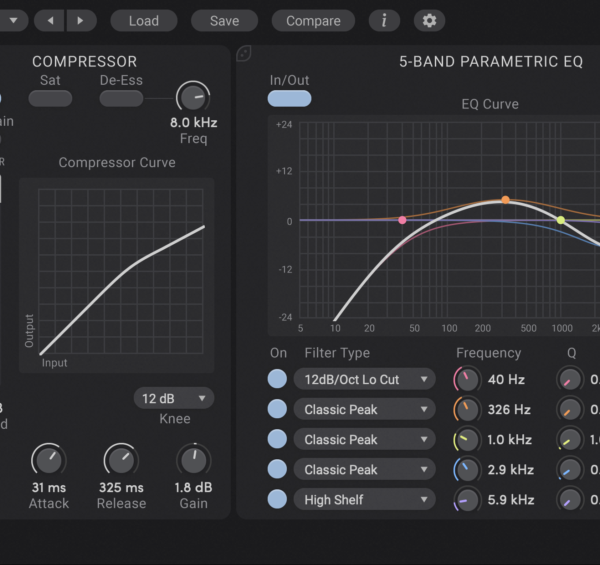Click the compressor Gain knob
This screenshot has height=565, width=600.
[x=193, y=461]
